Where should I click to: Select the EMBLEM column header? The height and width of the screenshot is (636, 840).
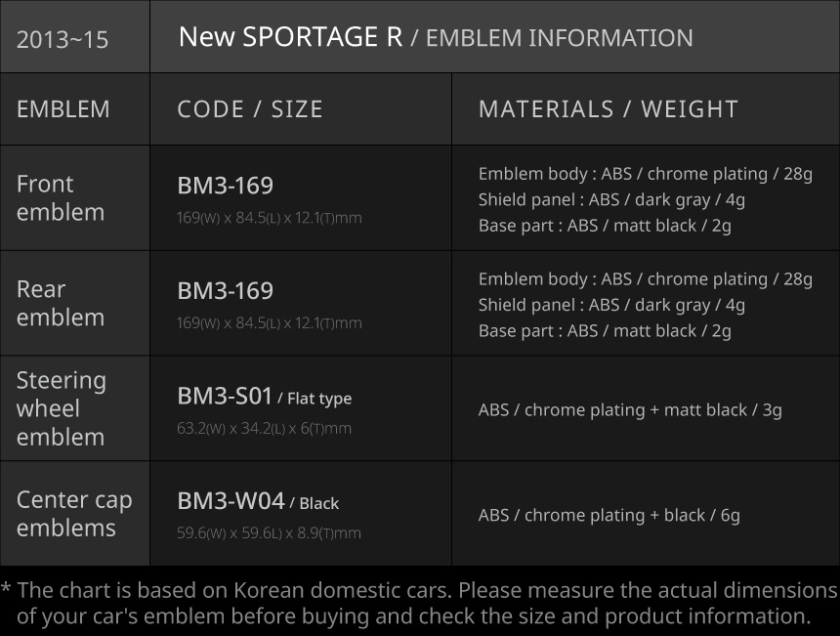63,108
